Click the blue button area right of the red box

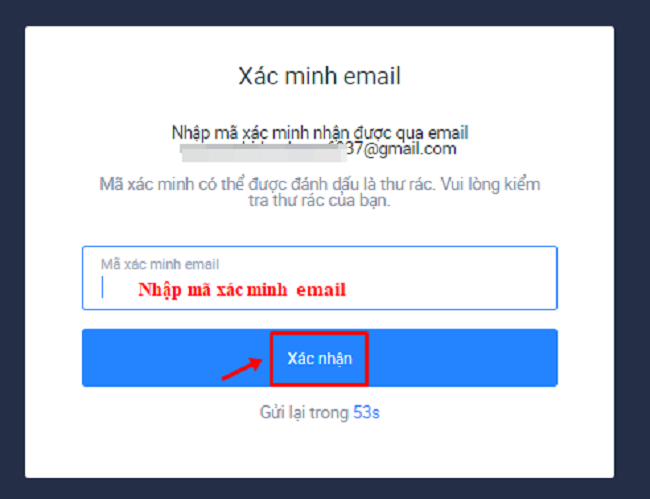point(462,358)
